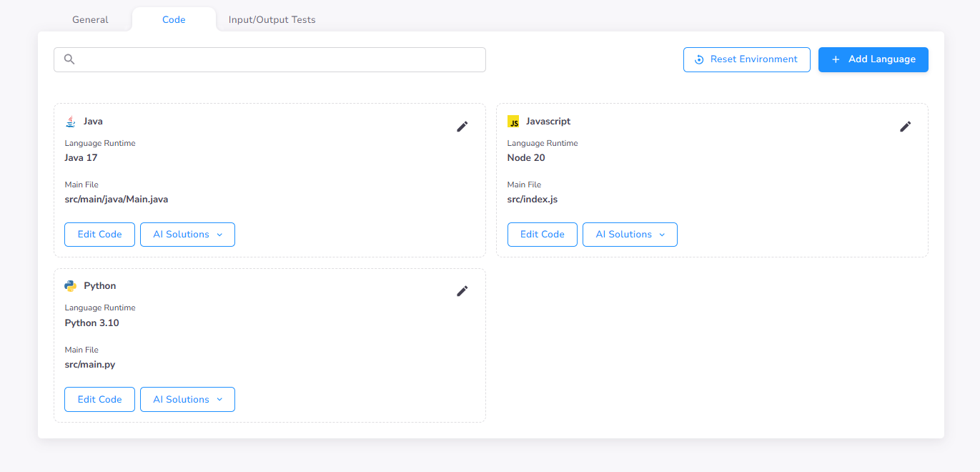The image size is (980, 472).
Task: Click Edit Code for the Python language
Action: tap(99, 399)
